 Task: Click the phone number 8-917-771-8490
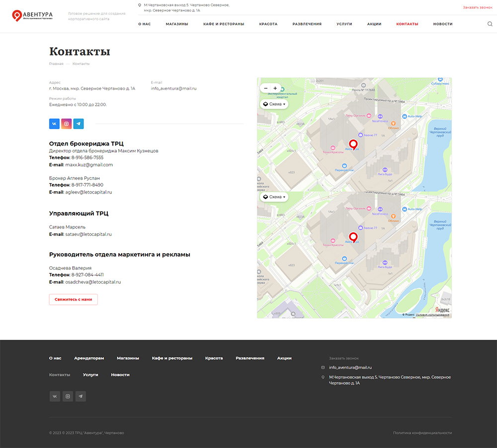coord(87,185)
